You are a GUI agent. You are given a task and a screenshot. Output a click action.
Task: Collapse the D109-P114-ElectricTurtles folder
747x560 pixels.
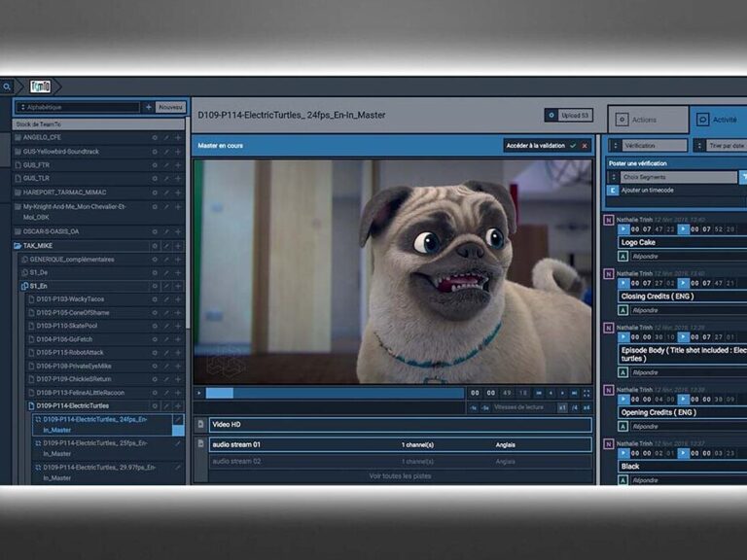coord(31,406)
